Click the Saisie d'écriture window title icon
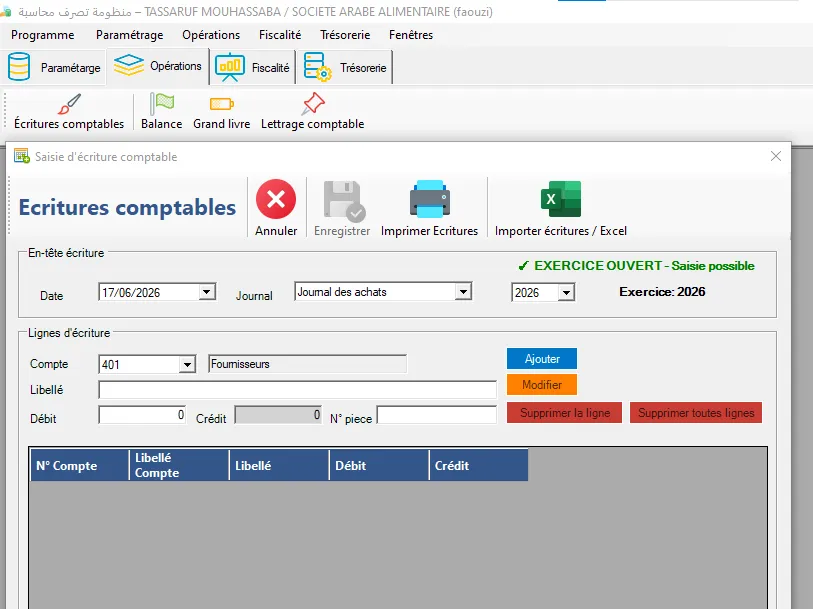Viewport: 813px width, 609px height. point(22,156)
